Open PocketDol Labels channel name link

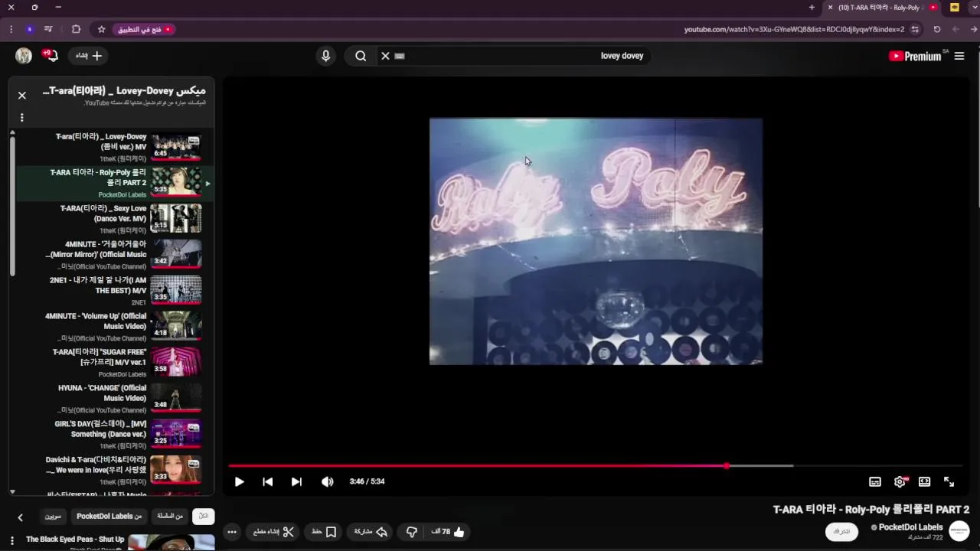click(x=910, y=527)
